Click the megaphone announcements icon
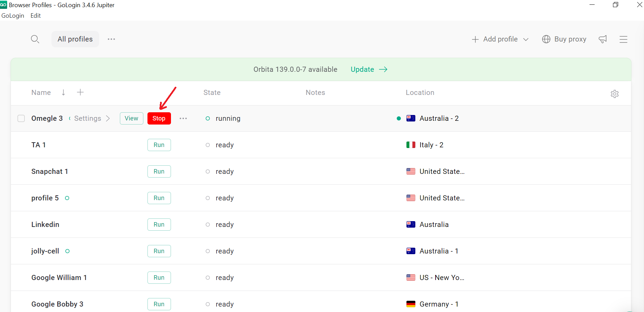This screenshot has height=312, width=644. click(603, 39)
